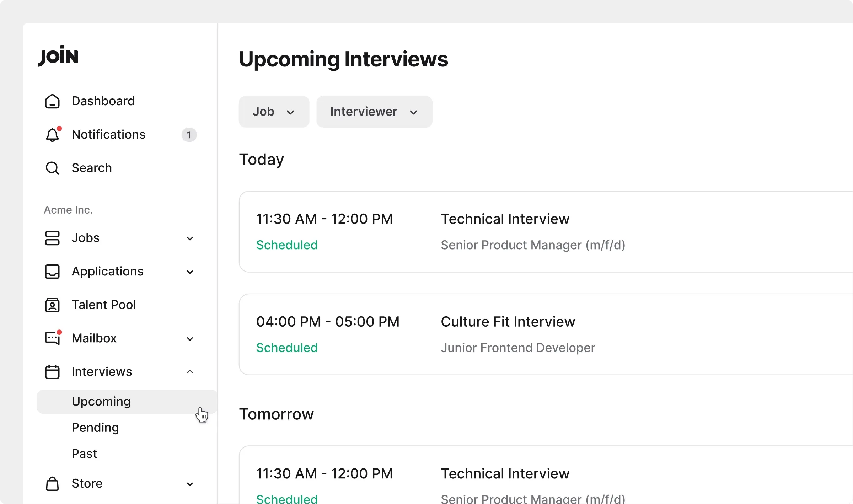The image size is (853, 504).
Task: Click Scheduled status under today's Technical Interview
Action: [287, 245]
